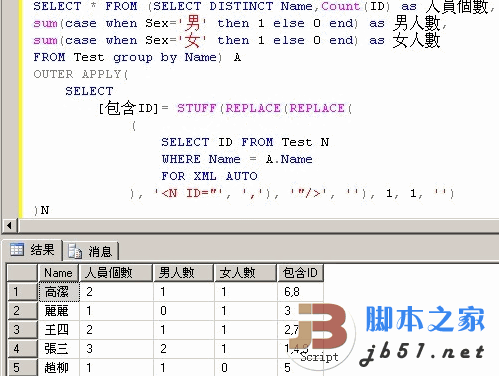499x376 pixels.
Task: Open the 消息 messages tab
Action: coord(91,251)
